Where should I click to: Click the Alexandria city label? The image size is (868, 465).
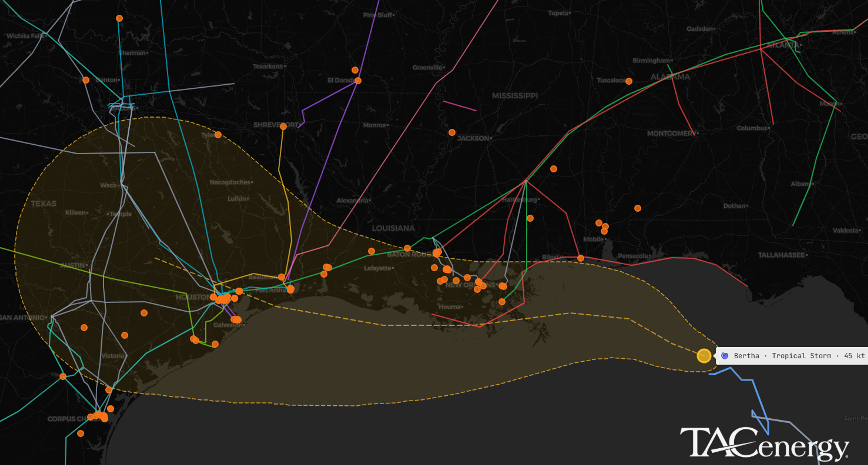352,201
